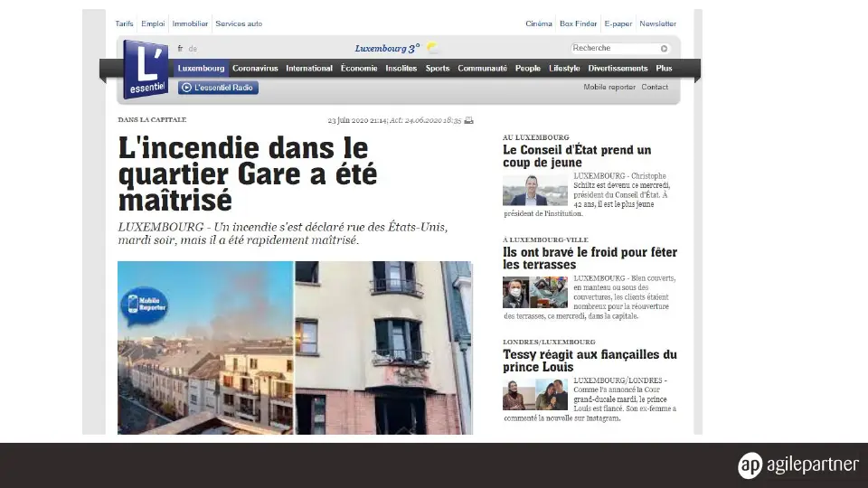Open the E-paper link

(x=618, y=23)
